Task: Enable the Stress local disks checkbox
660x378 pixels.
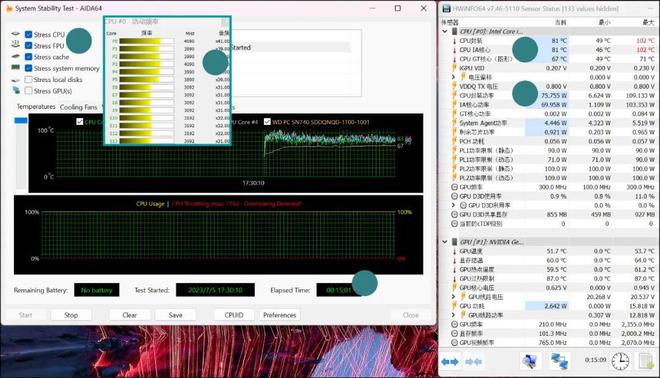Action: click(28, 80)
